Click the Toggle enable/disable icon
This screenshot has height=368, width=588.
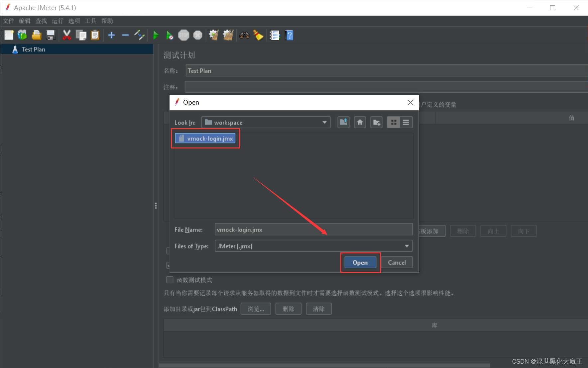139,35
